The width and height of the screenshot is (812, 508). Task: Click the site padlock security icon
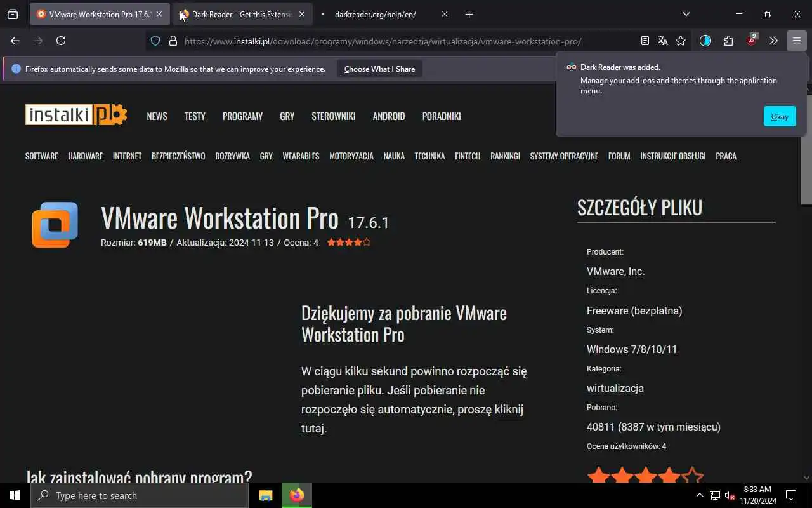point(173,41)
